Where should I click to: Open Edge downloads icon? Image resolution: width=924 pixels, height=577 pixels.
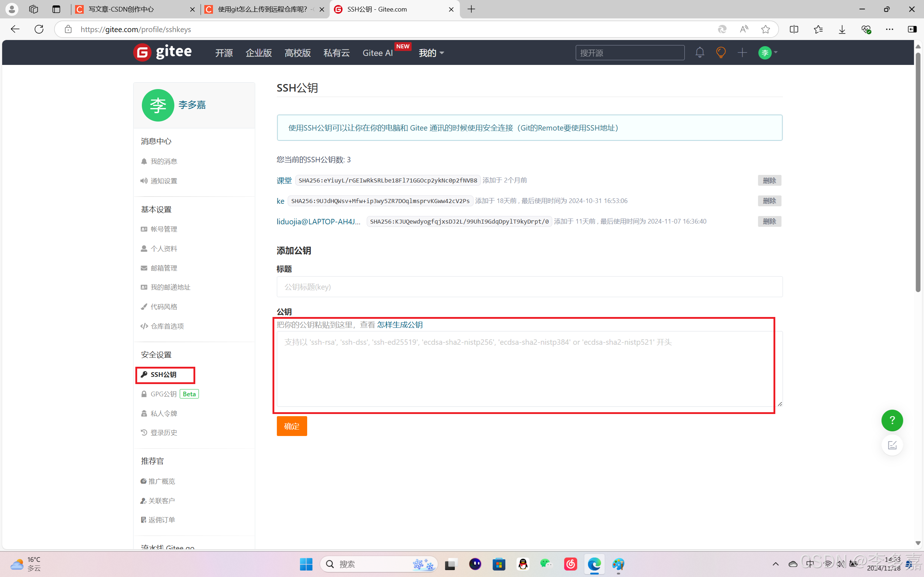(x=842, y=29)
